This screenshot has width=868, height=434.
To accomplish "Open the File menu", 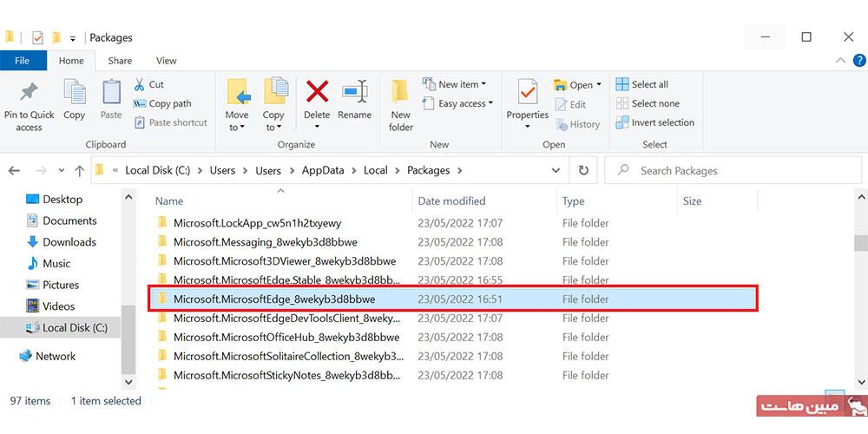I will 23,61.
